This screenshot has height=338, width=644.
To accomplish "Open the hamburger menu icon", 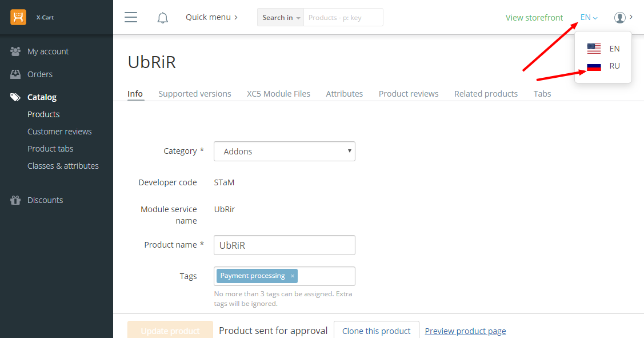I will tap(131, 17).
